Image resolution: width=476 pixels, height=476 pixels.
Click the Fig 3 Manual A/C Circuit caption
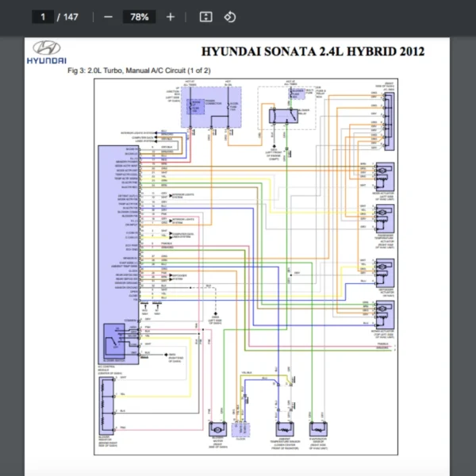(138, 71)
